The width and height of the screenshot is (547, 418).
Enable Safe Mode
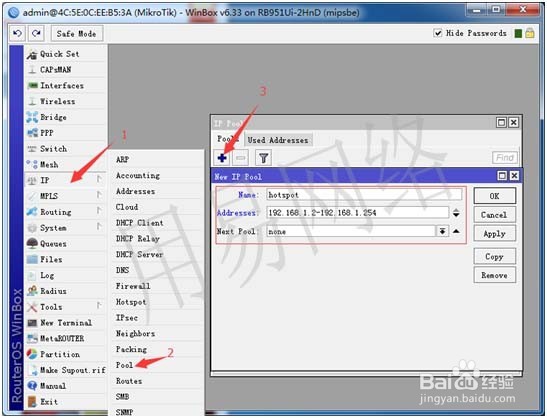pos(77,34)
